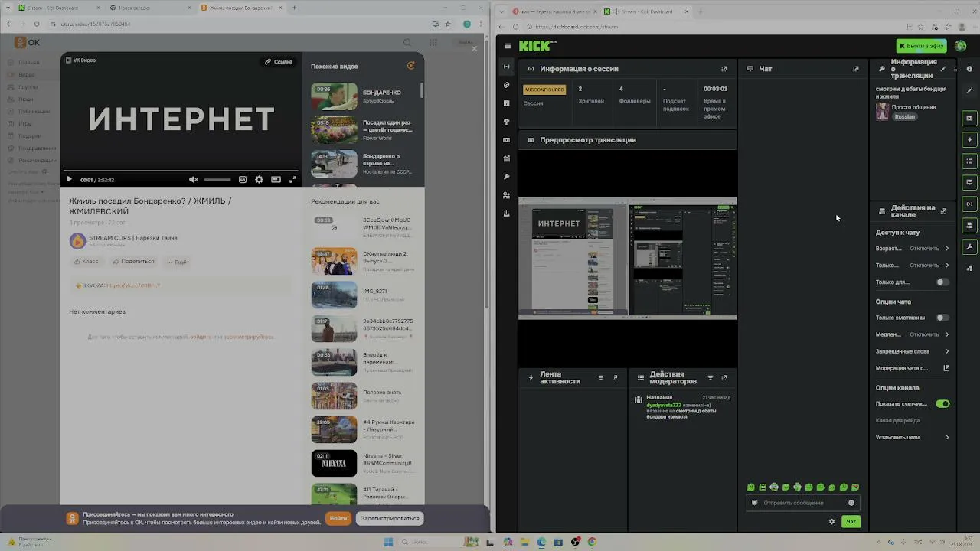Toggle Показать счетчик switch off

point(942,404)
